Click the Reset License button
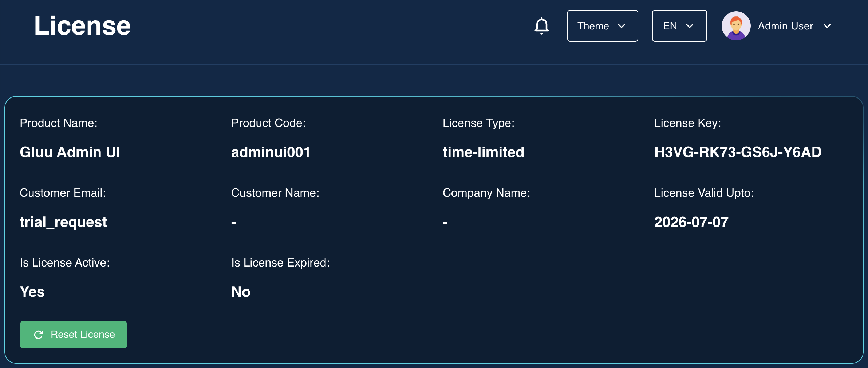Image resolution: width=868 pixels, height=368 pixels. click(x=74, y=335)
